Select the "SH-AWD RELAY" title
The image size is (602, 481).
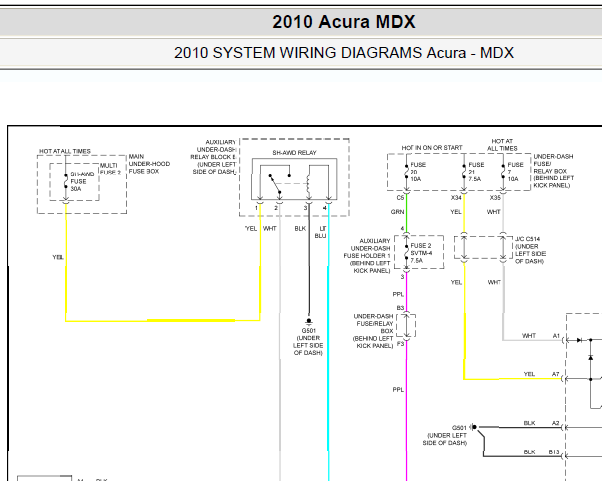point(294,153)
